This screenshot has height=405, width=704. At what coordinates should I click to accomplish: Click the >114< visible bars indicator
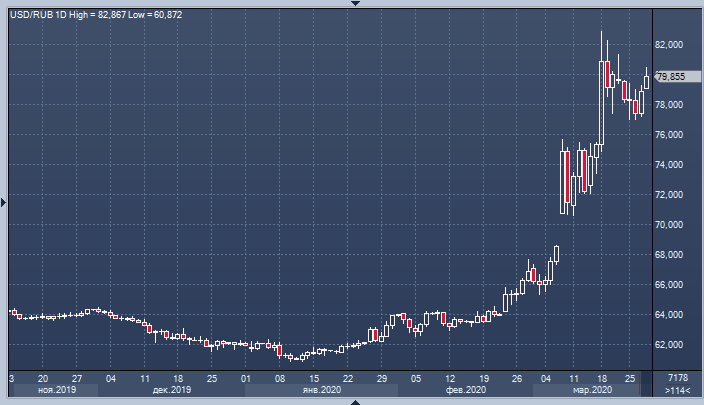coord(677,390)
